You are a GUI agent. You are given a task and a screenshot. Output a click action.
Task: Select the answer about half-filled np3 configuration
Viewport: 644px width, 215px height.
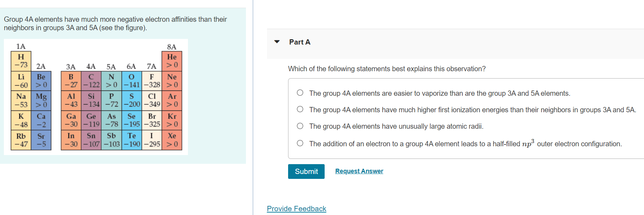(x=300, y=142)
